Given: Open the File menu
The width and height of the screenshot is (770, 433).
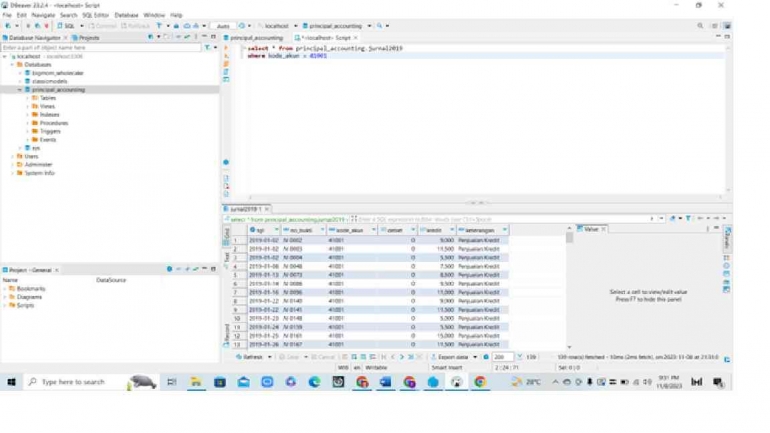Looking at the screenshot, I should click(7, 15).
